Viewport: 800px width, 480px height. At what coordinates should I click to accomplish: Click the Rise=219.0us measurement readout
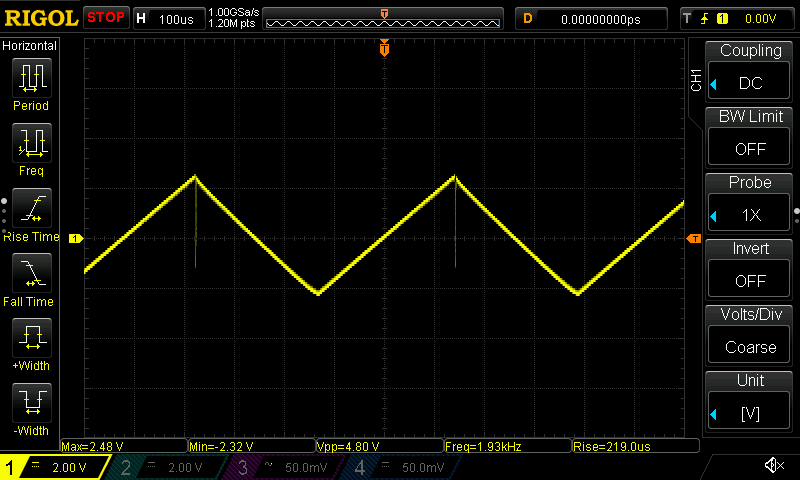tap(636, 446)
